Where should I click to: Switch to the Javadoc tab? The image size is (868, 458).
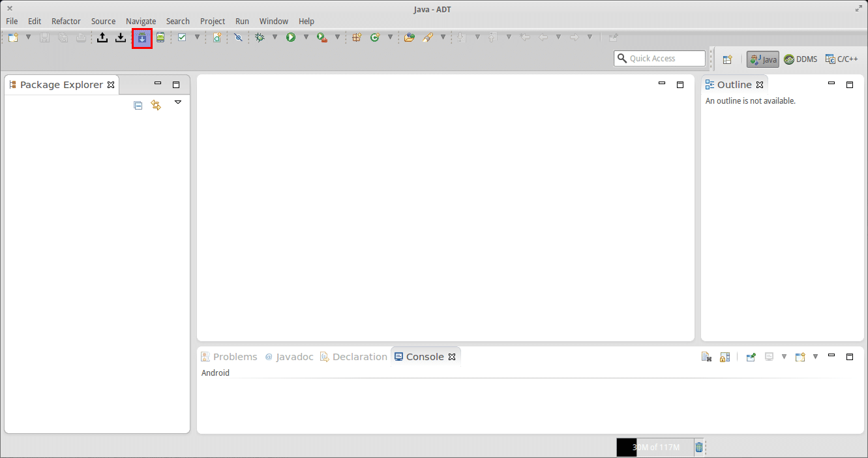pos(289,357)
